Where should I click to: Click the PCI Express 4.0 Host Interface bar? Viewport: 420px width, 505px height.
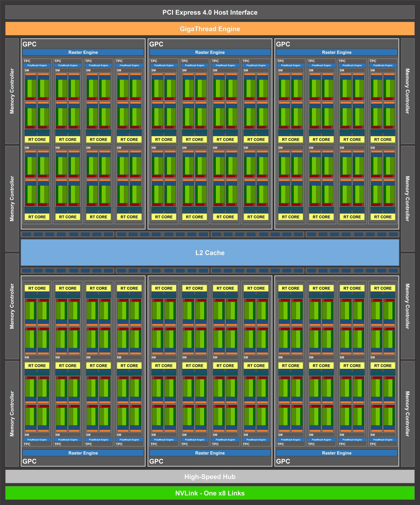[x=210, y=12]
